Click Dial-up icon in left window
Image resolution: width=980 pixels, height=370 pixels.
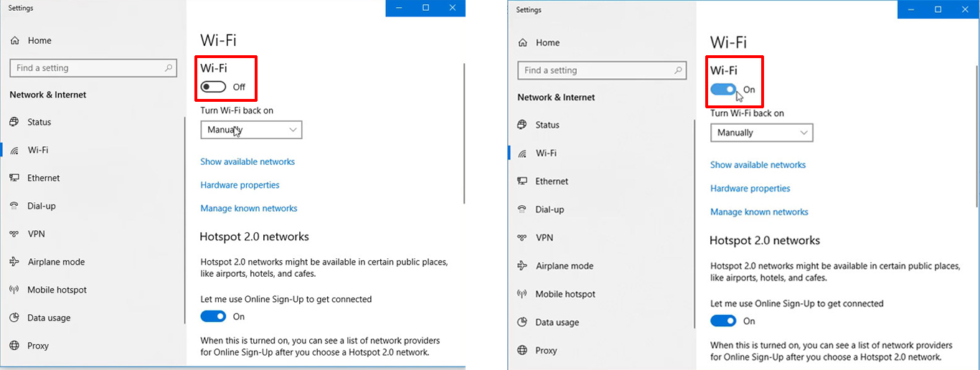[14, 206]
